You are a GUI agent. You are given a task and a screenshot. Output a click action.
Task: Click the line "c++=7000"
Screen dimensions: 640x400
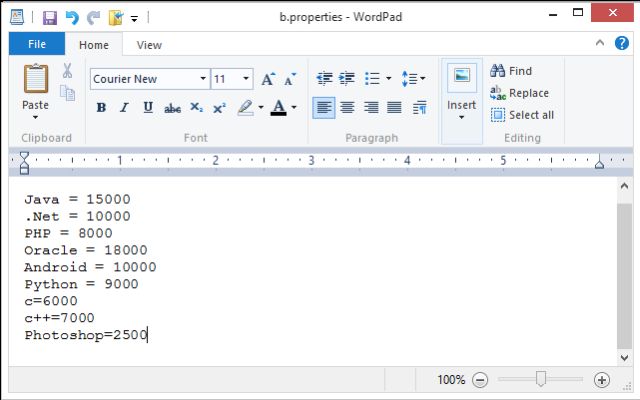coord(59,318)
